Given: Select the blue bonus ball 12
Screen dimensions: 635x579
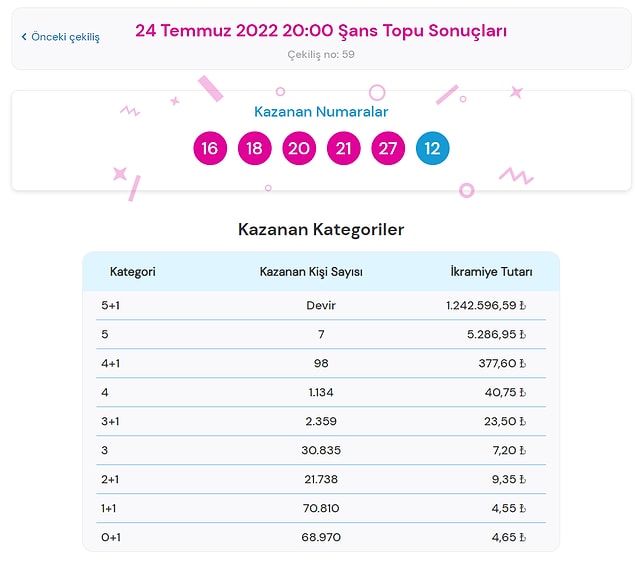Looking at the screenshot, I should pos(433,148).
